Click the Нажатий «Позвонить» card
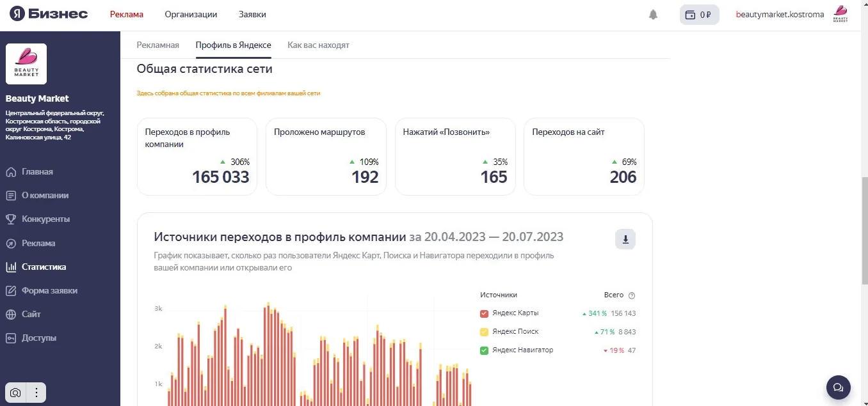 tap(455, 157)
